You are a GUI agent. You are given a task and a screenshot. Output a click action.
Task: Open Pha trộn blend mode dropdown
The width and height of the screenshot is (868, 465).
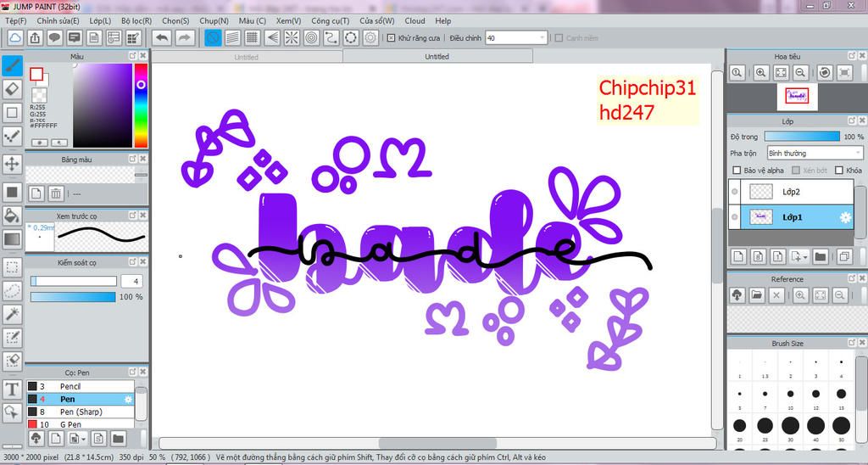(815, 153)
